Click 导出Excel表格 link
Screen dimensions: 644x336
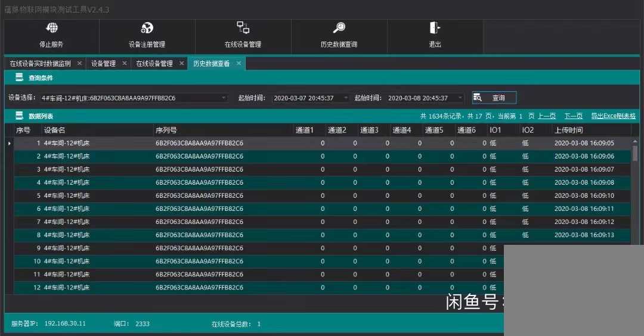[613, 116]
